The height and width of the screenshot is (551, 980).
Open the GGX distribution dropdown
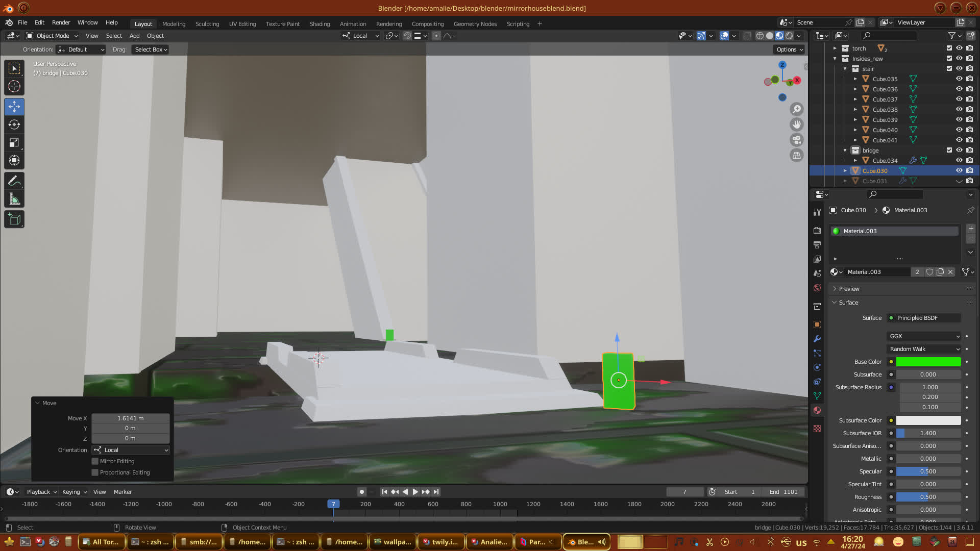click(924, 336)
